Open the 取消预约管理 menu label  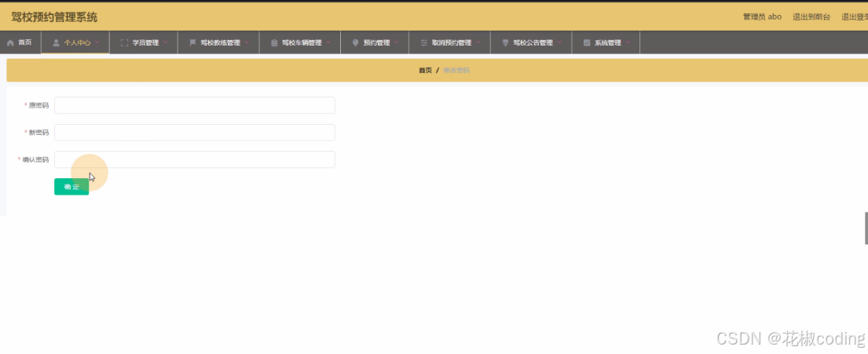pyautogui.click(x=452, y=42)
